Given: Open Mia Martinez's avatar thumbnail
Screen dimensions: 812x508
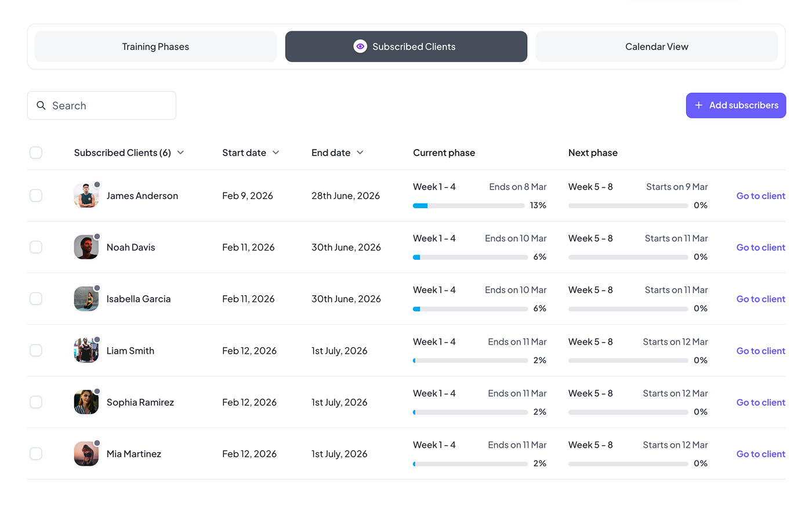Looking at the screenshot, I should point(86,454).
